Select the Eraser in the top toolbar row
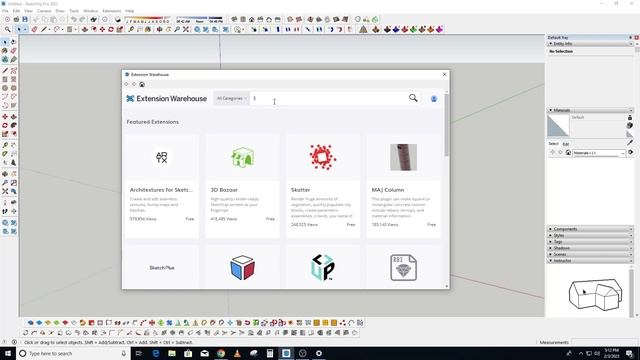 pyautogui.click(x=34, y=29)
